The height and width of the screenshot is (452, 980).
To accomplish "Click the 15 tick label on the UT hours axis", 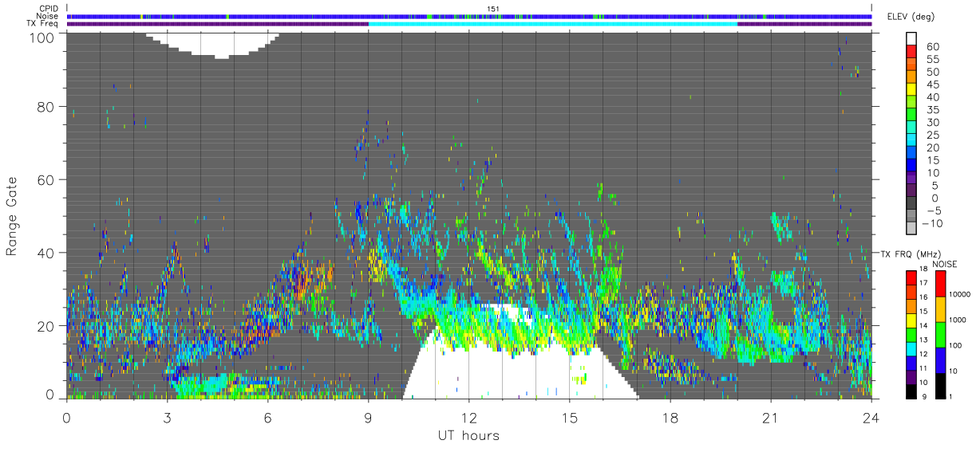I will pyautogui.click(x=569, y=417).
